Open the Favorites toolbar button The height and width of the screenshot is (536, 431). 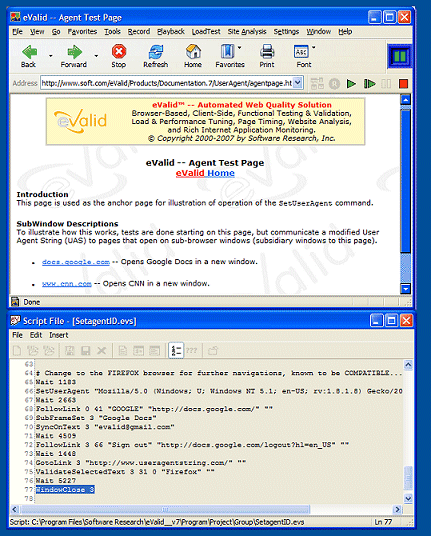pos(227,52)
